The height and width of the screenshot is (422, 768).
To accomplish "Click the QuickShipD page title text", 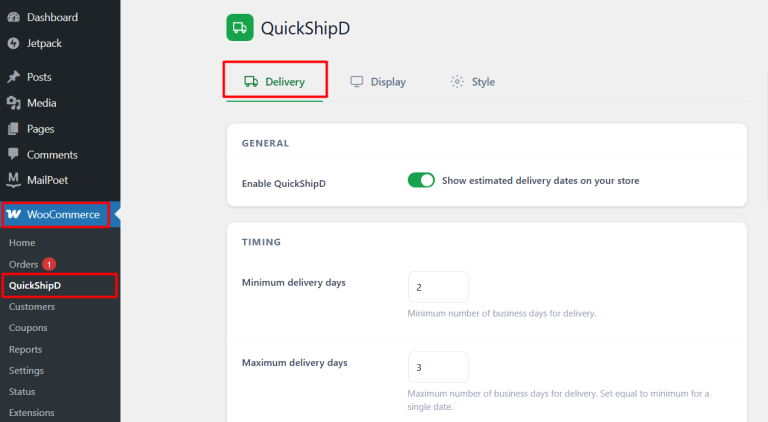I will click(305, 28).
